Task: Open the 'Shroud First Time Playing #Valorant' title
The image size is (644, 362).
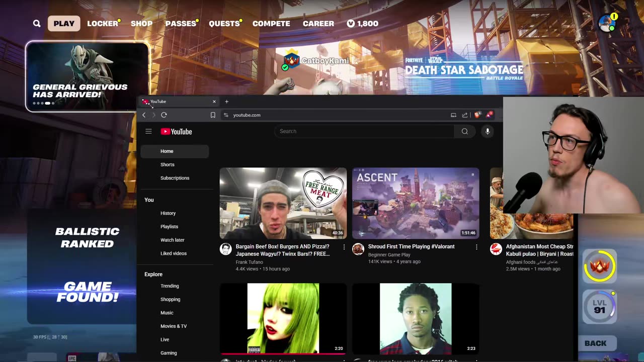Action: (x=411, y=246)
